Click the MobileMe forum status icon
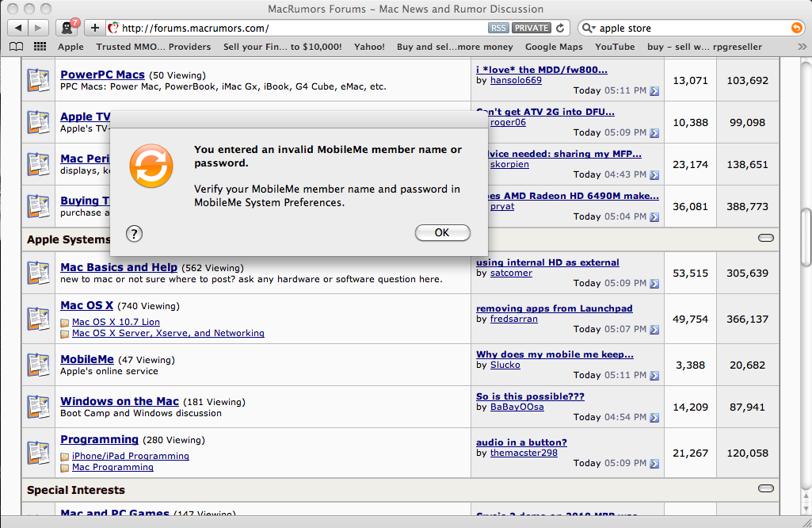This screenshot has width=812, height=528. [x=38, y=365]
